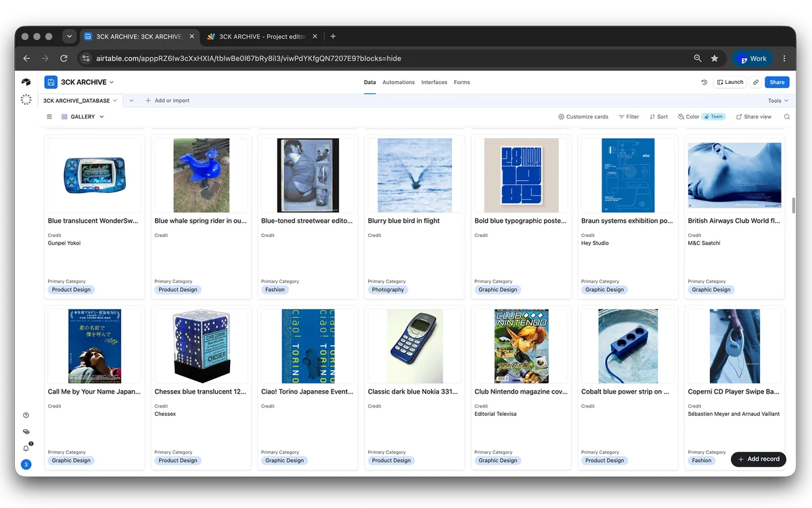Screen dimensions: 812x508
Task: Expand the 3CK ARCHIVE base name dropdown
Action: 87,82
